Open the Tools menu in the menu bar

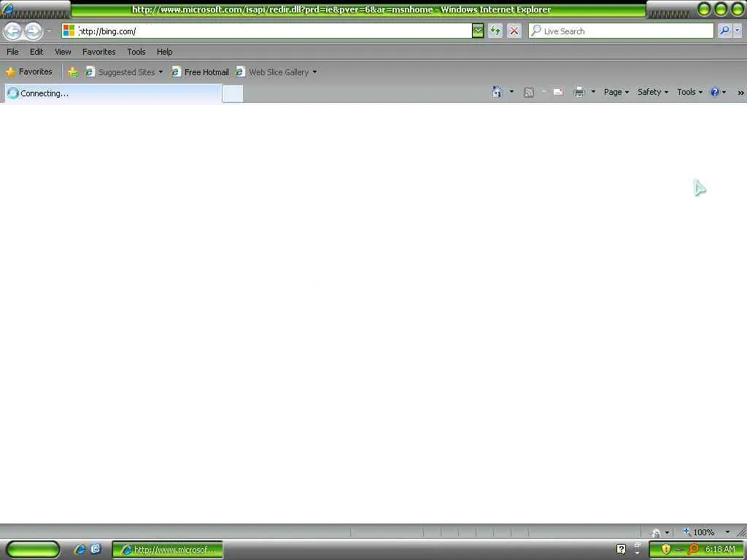[x=136, y=52]
